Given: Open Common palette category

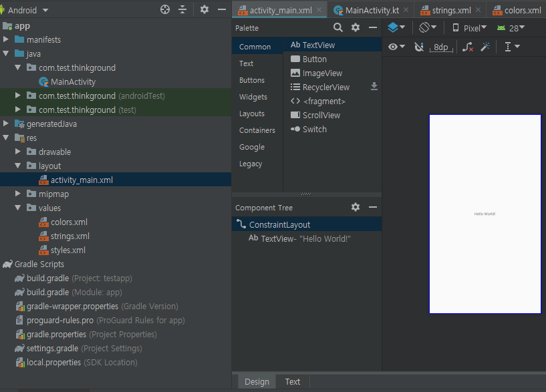Looking at the screenshot, I should coord(257,47).
